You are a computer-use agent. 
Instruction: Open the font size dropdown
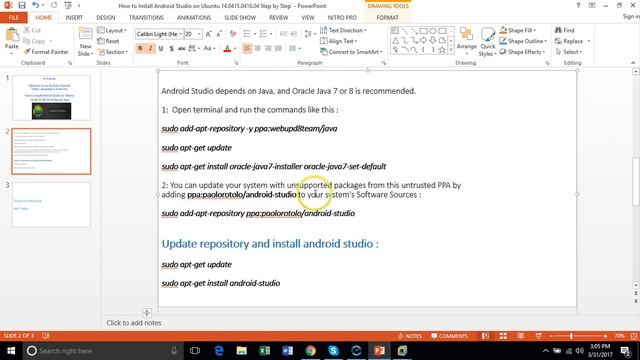click(199, 34)
